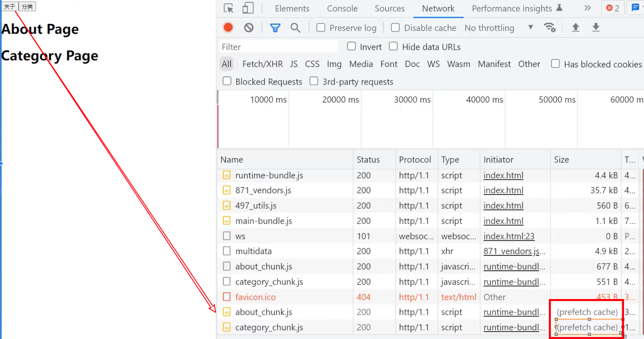Click the 分类 button on page
The height and width of the screenshot is (339, 644).
(x=27, y=6)
